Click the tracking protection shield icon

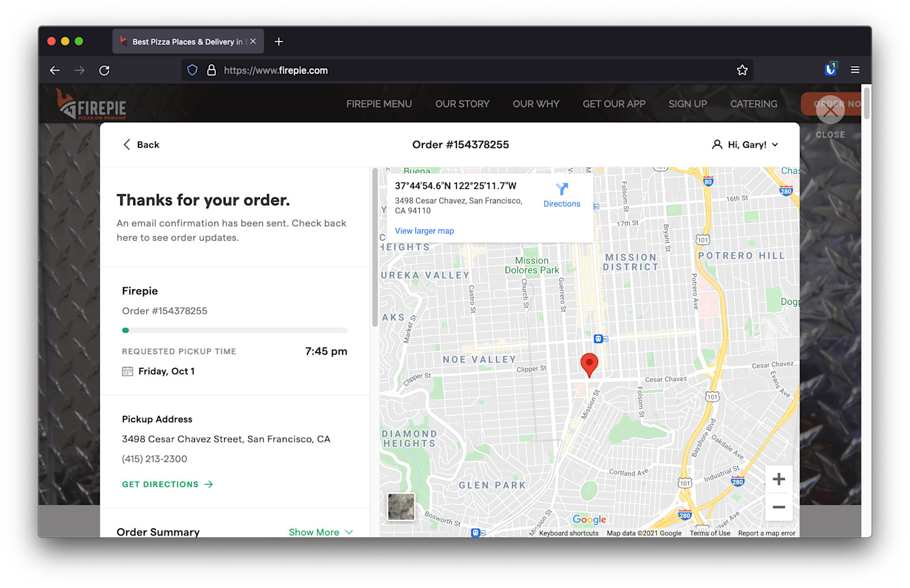(192, 70)
